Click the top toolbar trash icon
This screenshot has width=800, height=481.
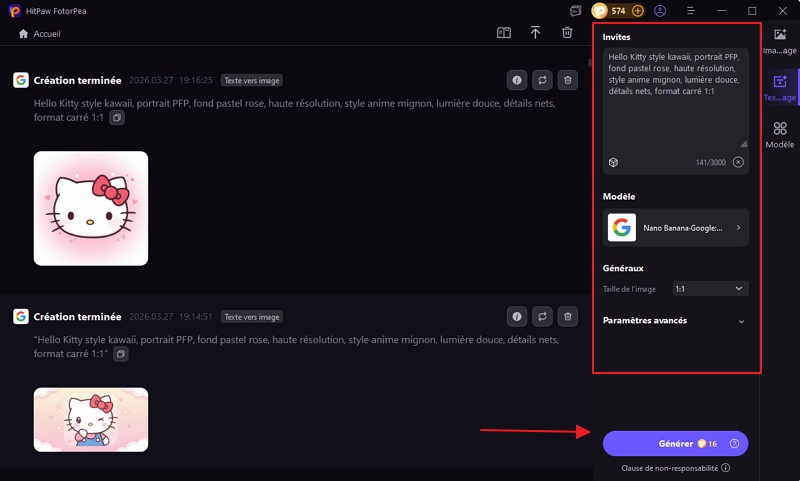[x=567, y=33]
